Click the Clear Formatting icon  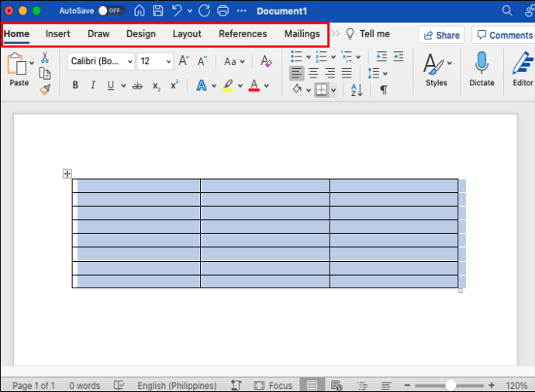click(x=266, y=61)
